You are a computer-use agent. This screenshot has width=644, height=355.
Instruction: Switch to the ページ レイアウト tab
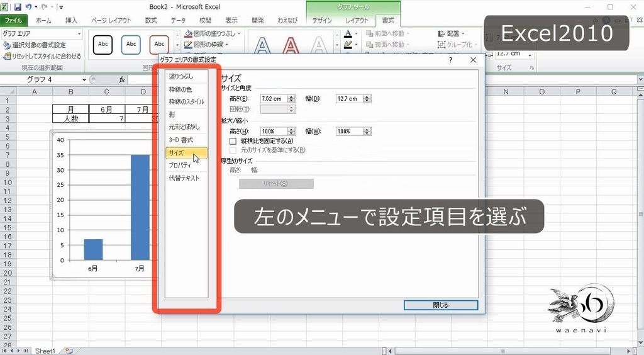(111, 20)
